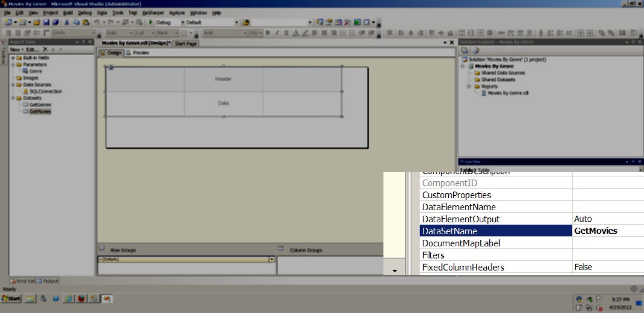Select Shared Data Sources folder
Image resolution: width=644 pixels, height=313 pixels.
[503, 73]
